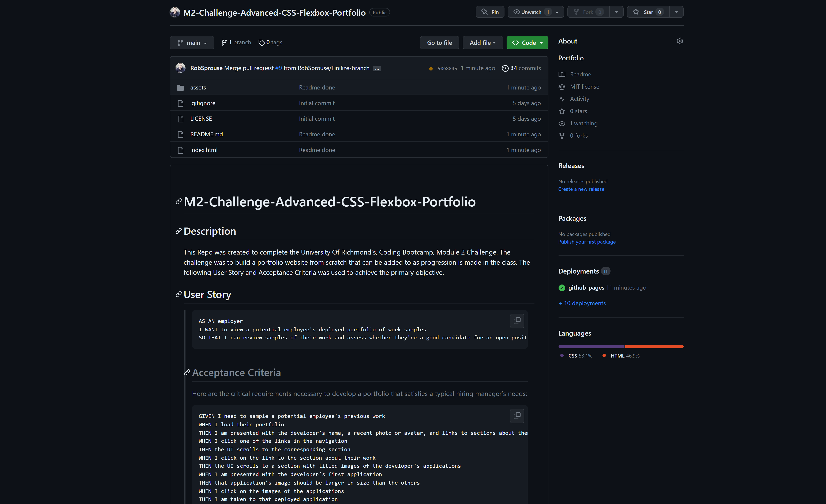Open Deployments heading with count 11
Screen dimensions: 826x504
[584, 271]
